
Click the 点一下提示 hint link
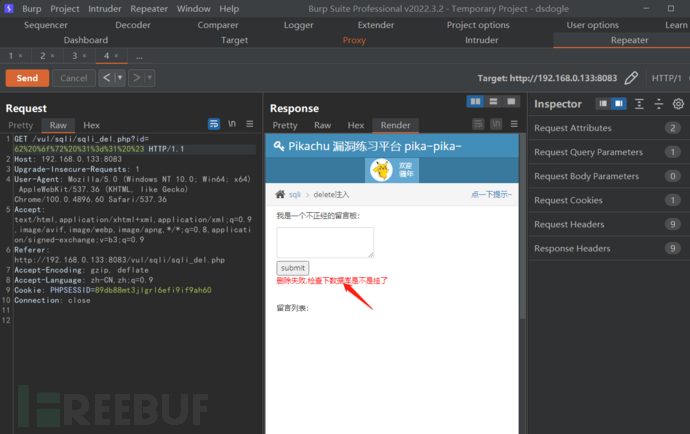(x=491, y=195)
